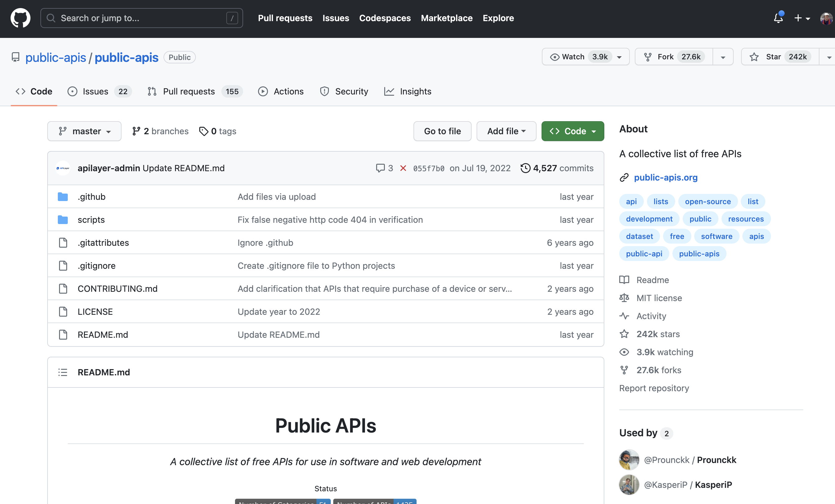View the 3.9k watching link
The height and width of the screenshot is (504, 835).
click(657, 352)
